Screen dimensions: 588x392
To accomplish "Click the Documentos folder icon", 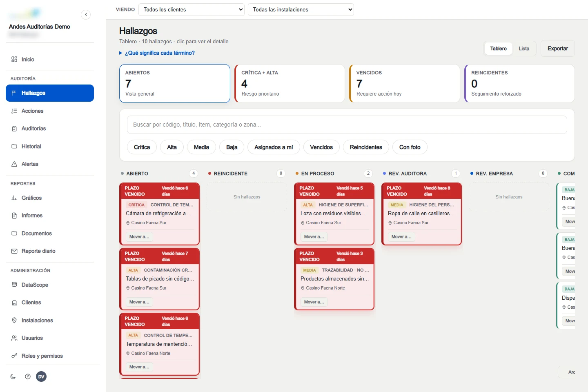I will (x=14, y=234).
